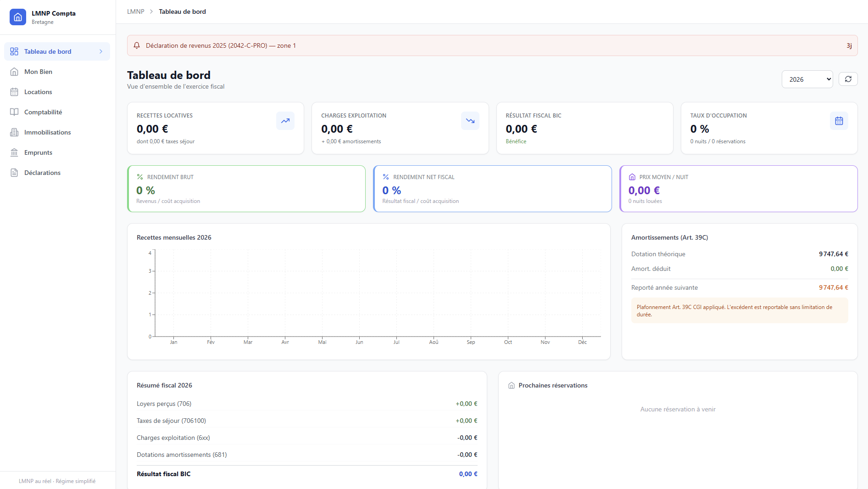Image resolution: width=868 pixels, height=489 pixels.
Task: Click the house icon beside Prochaines réservations
Action: 512,385
